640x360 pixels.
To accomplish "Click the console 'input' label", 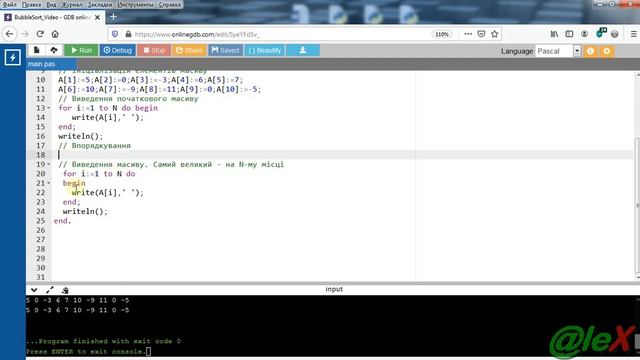I will 334,289.
